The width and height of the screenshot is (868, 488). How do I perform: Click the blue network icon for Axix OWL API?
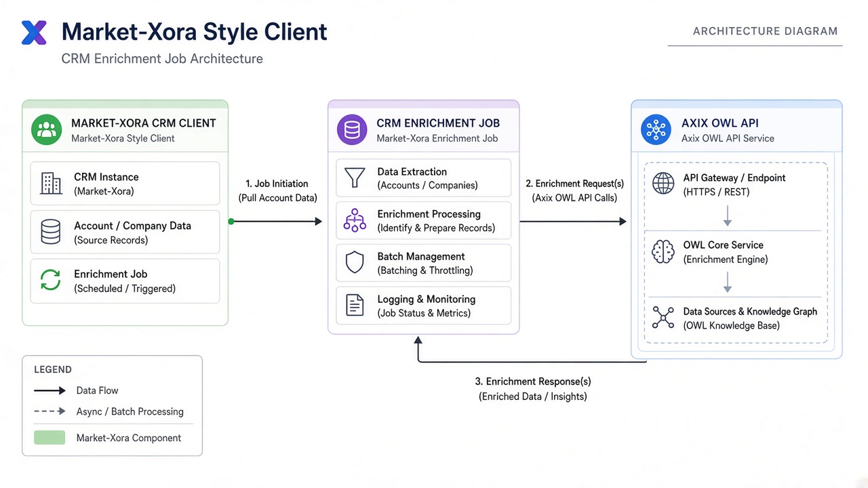(x=656, y=130)
